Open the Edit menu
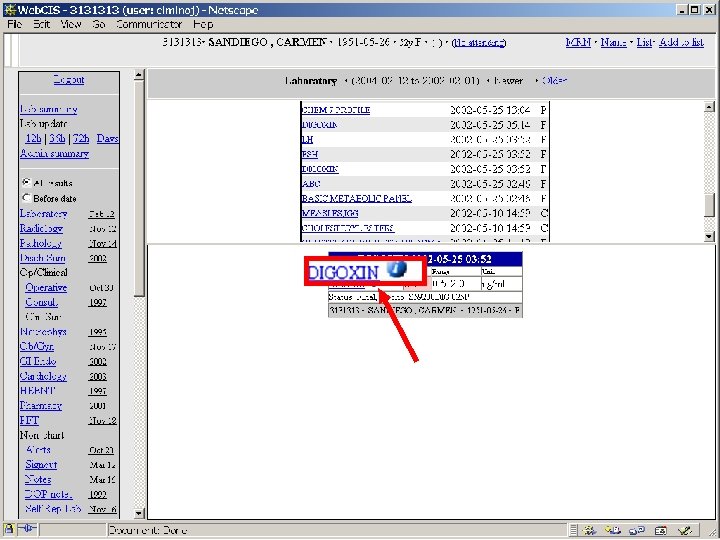This screenshot has width=720, height=540. pyautogui.click(x=41, y=24)
